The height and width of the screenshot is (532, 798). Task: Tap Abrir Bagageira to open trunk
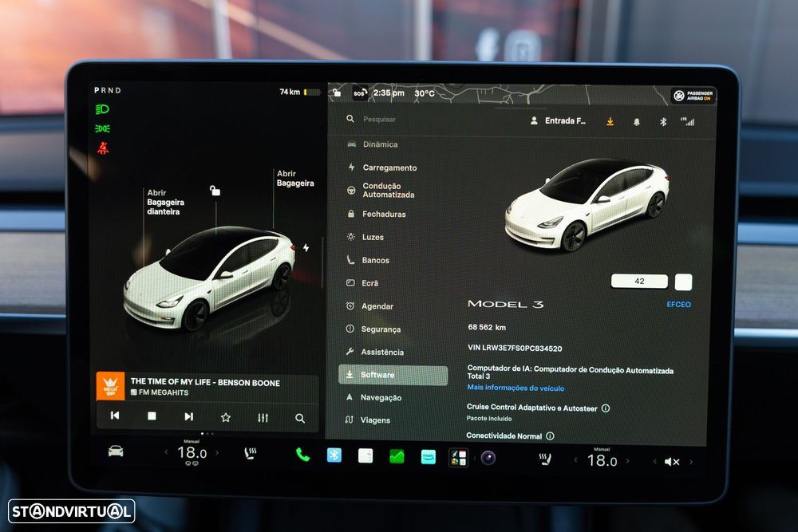[295, 179]
